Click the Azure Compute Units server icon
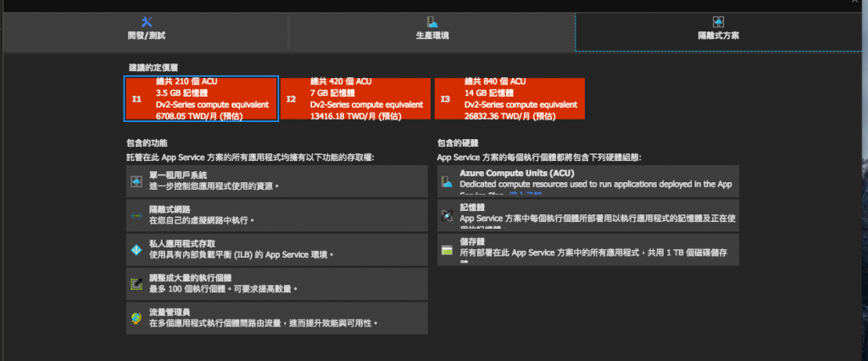The image size is (868, 361). tap(447, 181)
